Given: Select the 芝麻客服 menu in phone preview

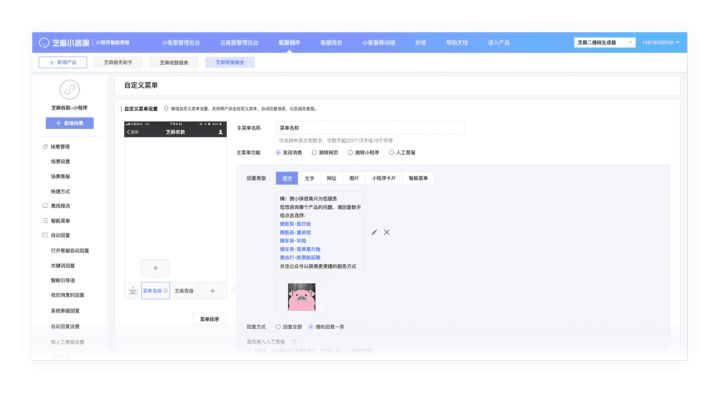Looking at the screenshot, I should pos(184,291).
